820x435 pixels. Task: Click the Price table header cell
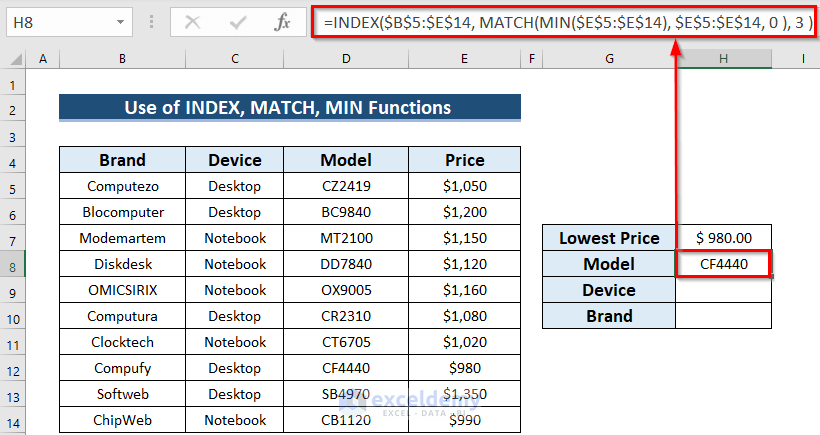pyautogui.click(x=464, y=160)
